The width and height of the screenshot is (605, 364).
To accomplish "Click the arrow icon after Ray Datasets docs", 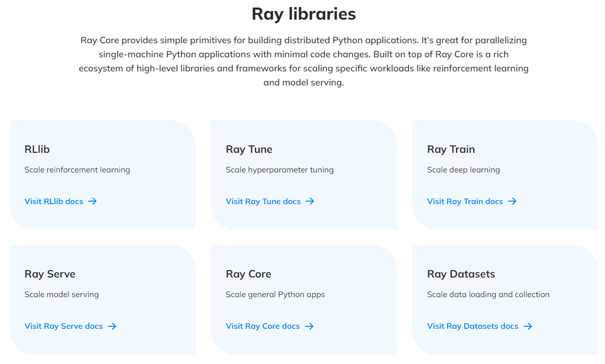I will point(527,326).
